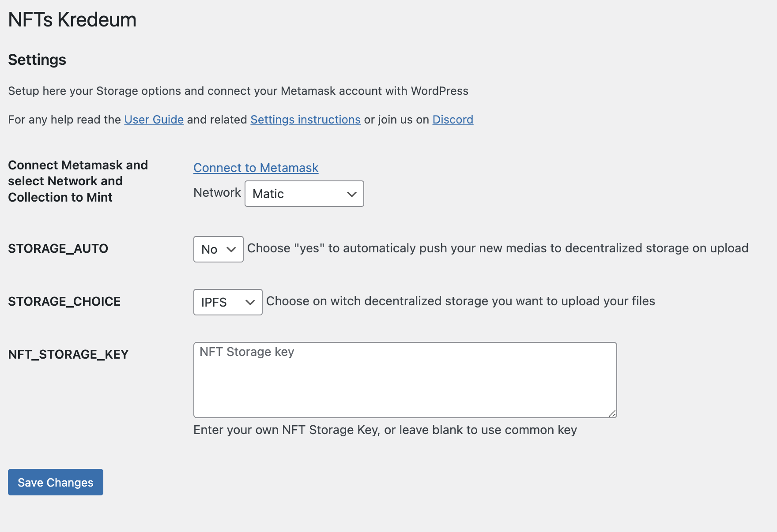Expand the STORAGE_AUTO dropdown set to No
777x532 pixels.
pyautogui.click(x=218, y=249)
